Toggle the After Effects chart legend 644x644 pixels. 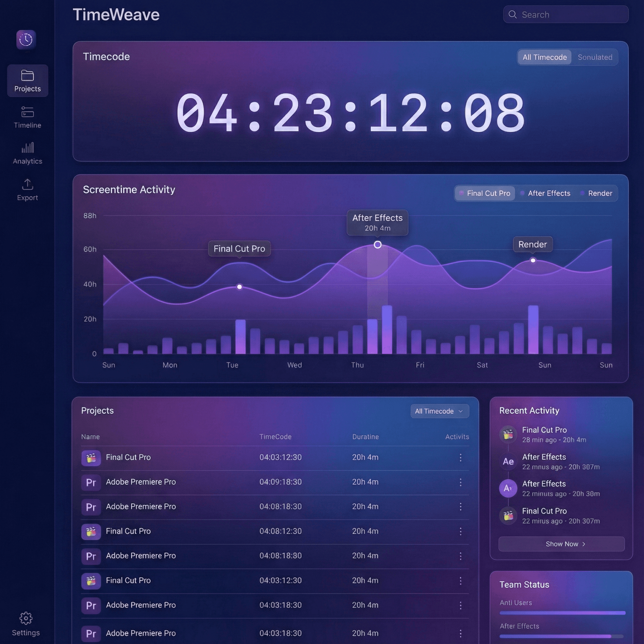click(x=545, y=193)
